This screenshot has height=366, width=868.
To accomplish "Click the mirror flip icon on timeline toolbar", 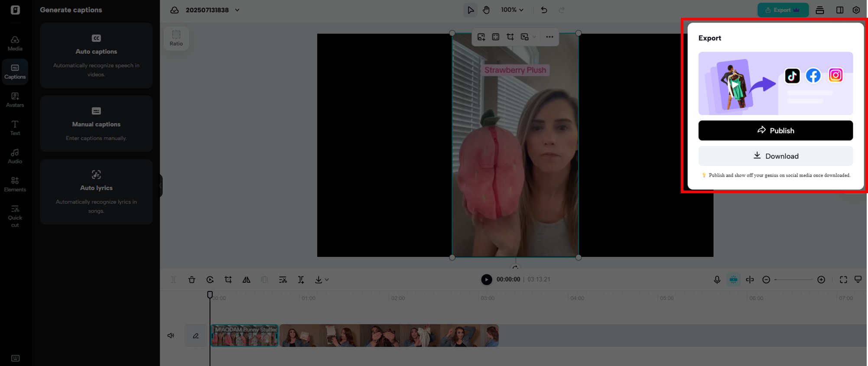I will click(x=246, y=280).
